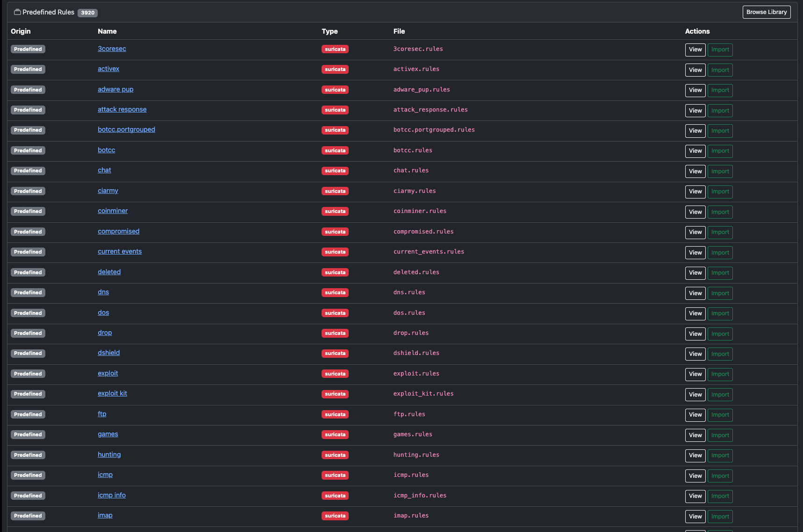803x532 pixels.
Task: Import the deleted ruleset
Action: pyautogui.click(x=720, y=273)
